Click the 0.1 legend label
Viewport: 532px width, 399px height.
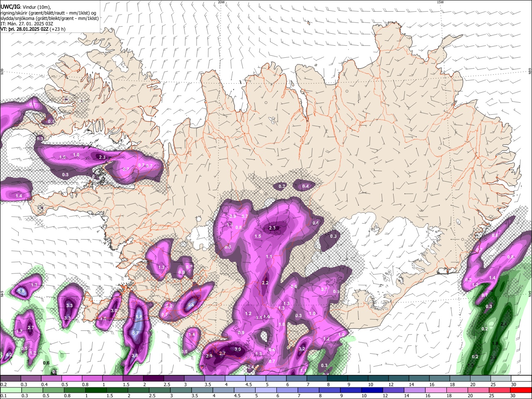[3, 396]
